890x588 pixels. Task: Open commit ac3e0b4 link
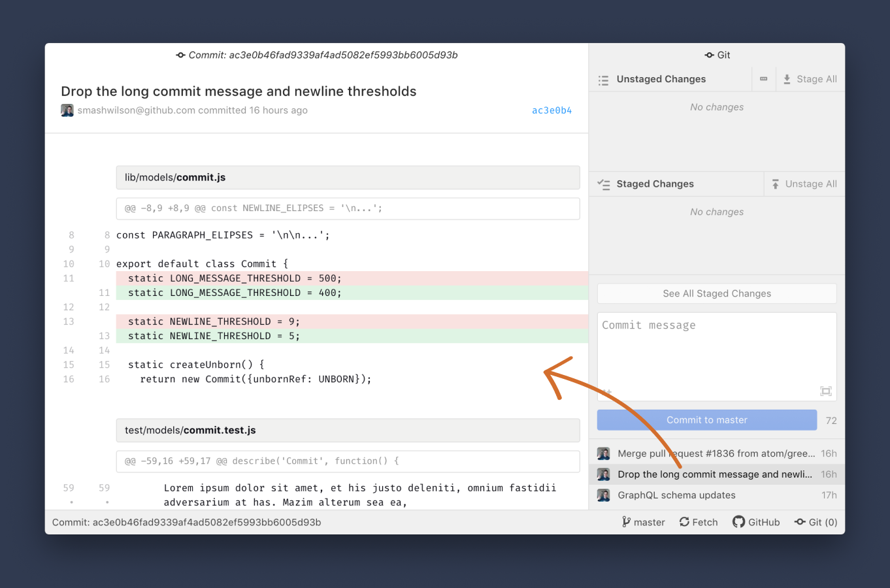[x=552, y=110]
